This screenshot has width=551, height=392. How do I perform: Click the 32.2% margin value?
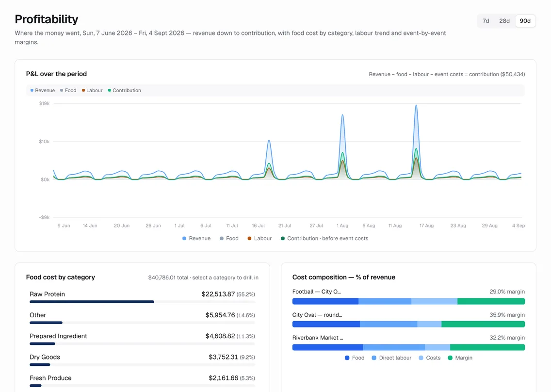(507, 338)
